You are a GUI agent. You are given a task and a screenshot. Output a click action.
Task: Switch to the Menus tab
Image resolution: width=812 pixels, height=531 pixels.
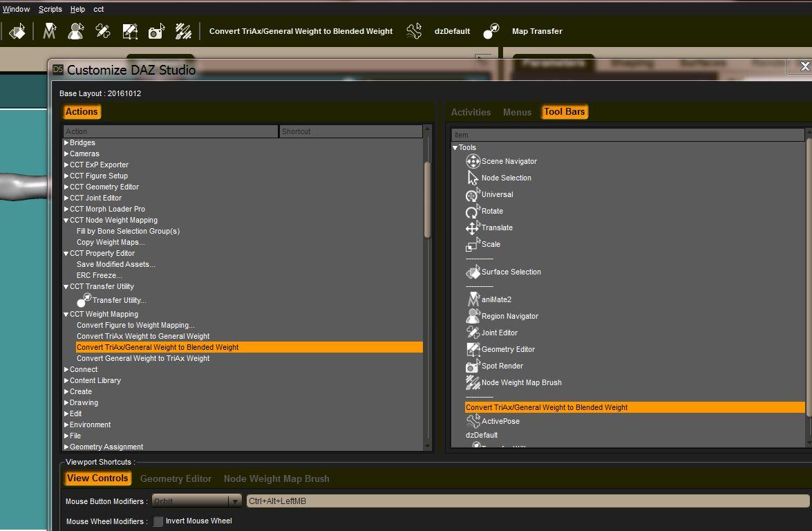[517, 112]
